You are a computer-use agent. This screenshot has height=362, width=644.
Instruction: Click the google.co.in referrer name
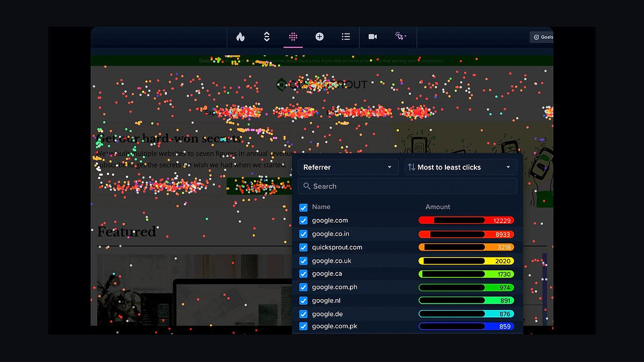click(x=331, y=234)
